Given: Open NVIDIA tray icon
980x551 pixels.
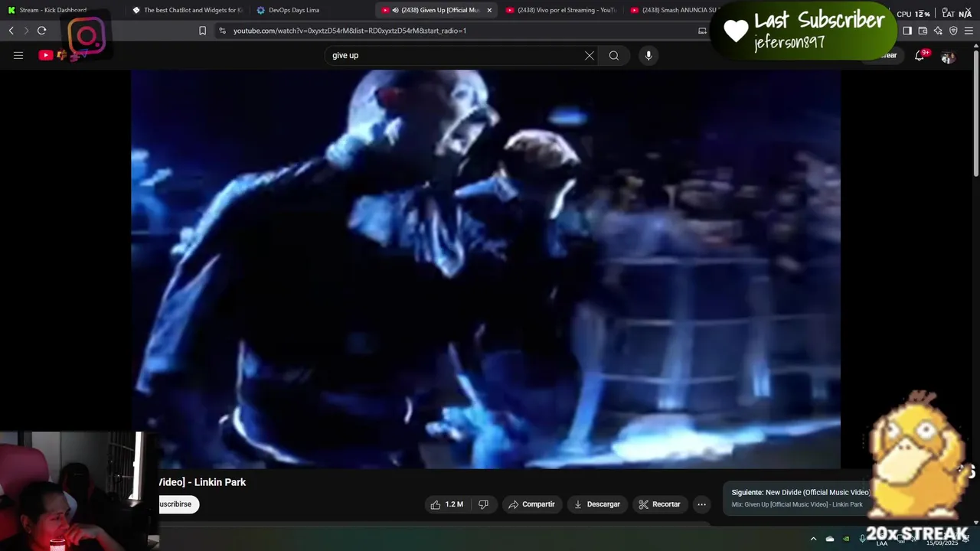Looking at the screenshot, I should click(846, 539).
